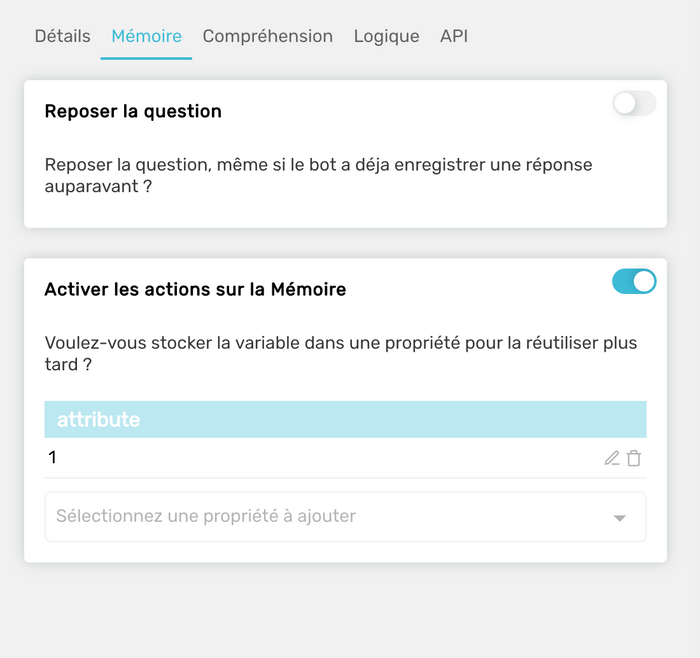Screen dimensions: 700x658
Task: Go to the Logique tab
Action: [387, 37]
